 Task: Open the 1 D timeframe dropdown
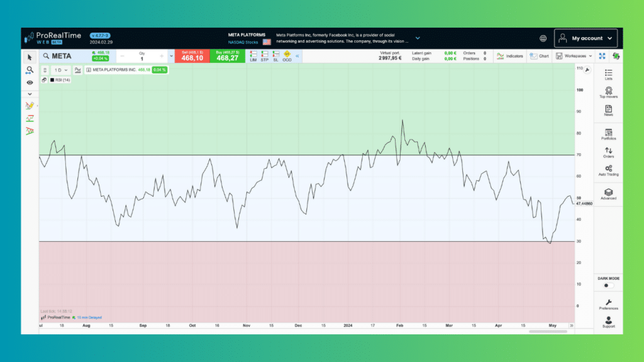coord(61,70)
